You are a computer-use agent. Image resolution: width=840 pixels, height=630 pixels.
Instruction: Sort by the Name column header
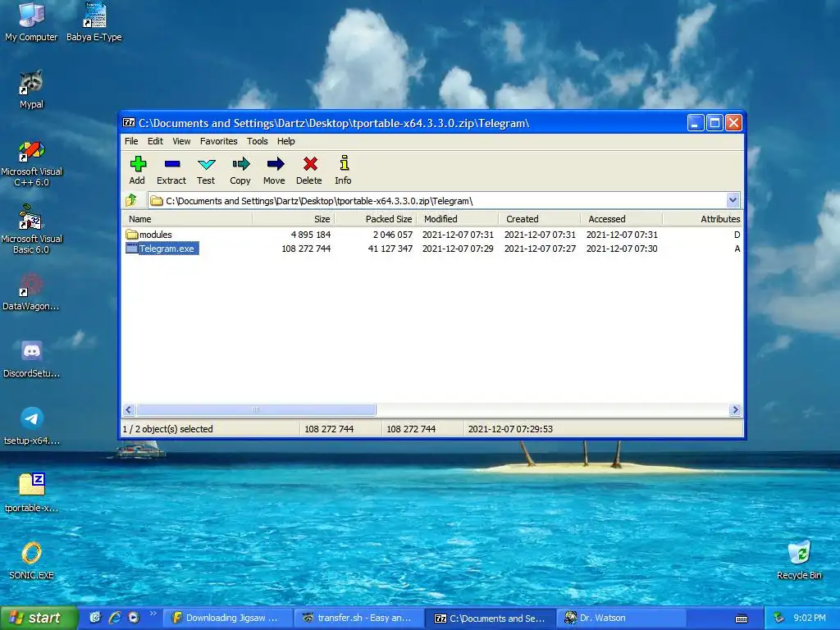point(187,218)
